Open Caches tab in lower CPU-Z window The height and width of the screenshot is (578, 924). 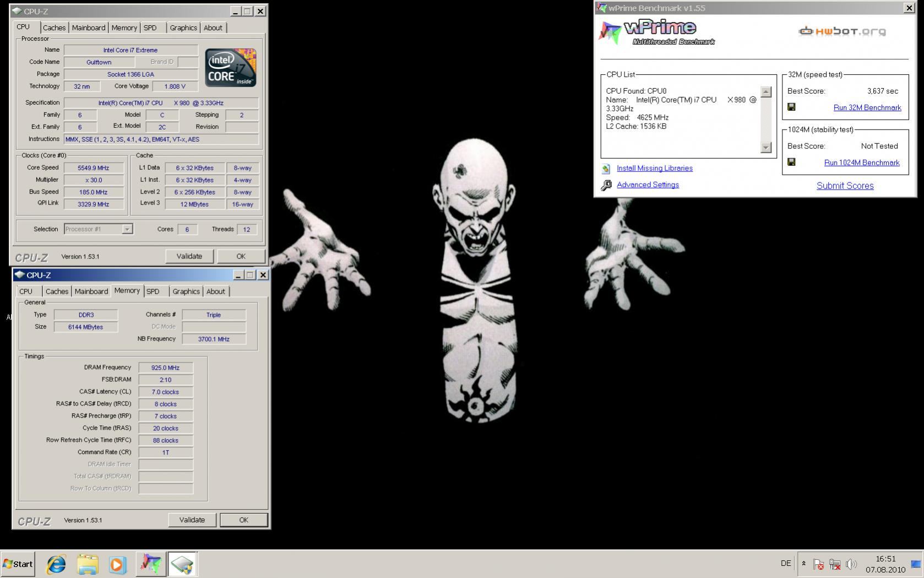[x=57, y=291]
